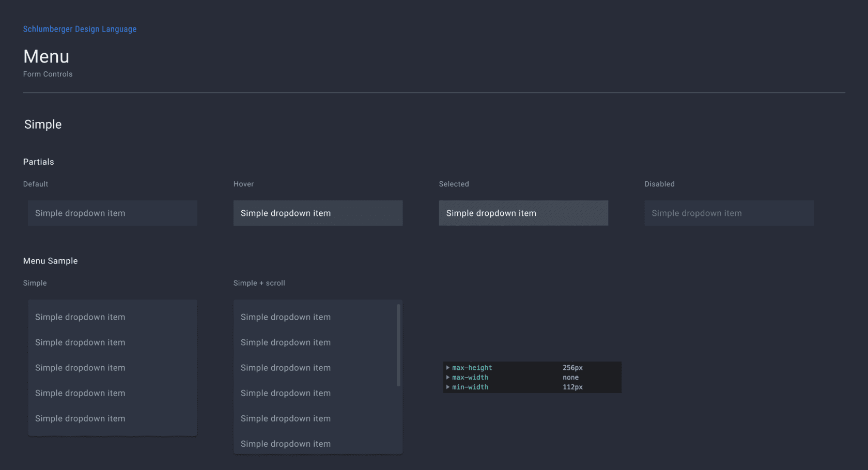
Task: Click the Menu page heading
Action: tap(46, 56)
